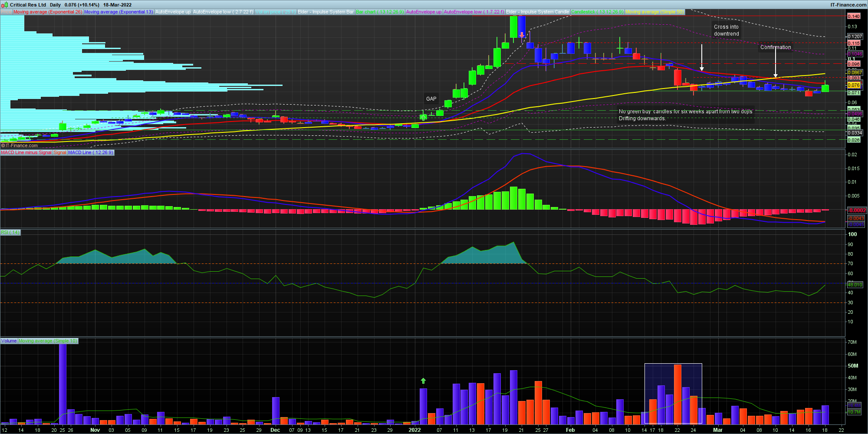
Task: Click the red 0.140 price level tag
Action: tap(854, 16)
